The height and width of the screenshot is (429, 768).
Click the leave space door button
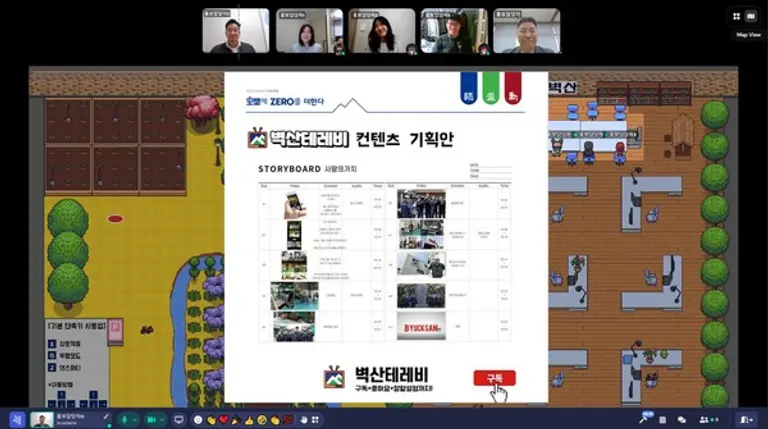pos(746,420)
